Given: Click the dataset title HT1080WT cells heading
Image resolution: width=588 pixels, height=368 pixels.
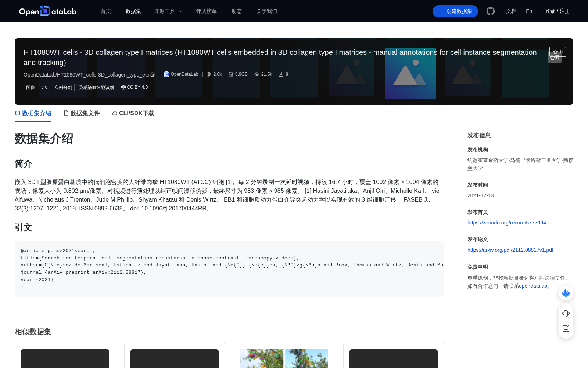Looking at the screenshot, I should pyautogui.click(x=280, y=57).
